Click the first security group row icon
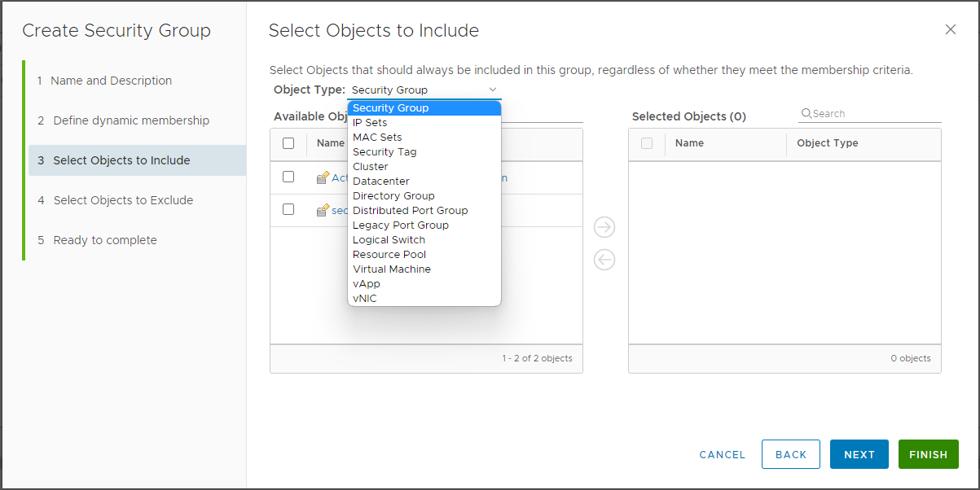Image resolution: width=980 pixels, height=490 pixels. 323,177
